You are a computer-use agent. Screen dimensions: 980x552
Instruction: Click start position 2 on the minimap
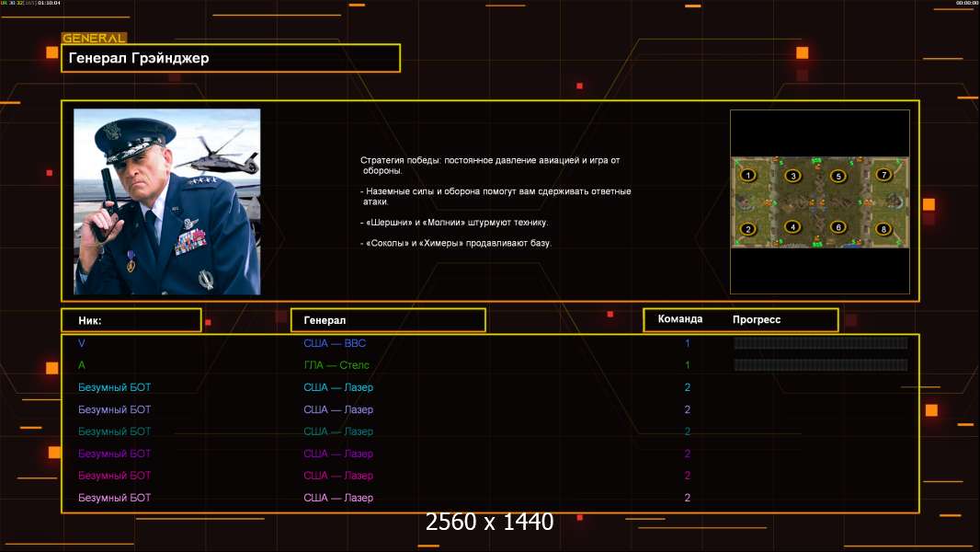pos(748,229)
